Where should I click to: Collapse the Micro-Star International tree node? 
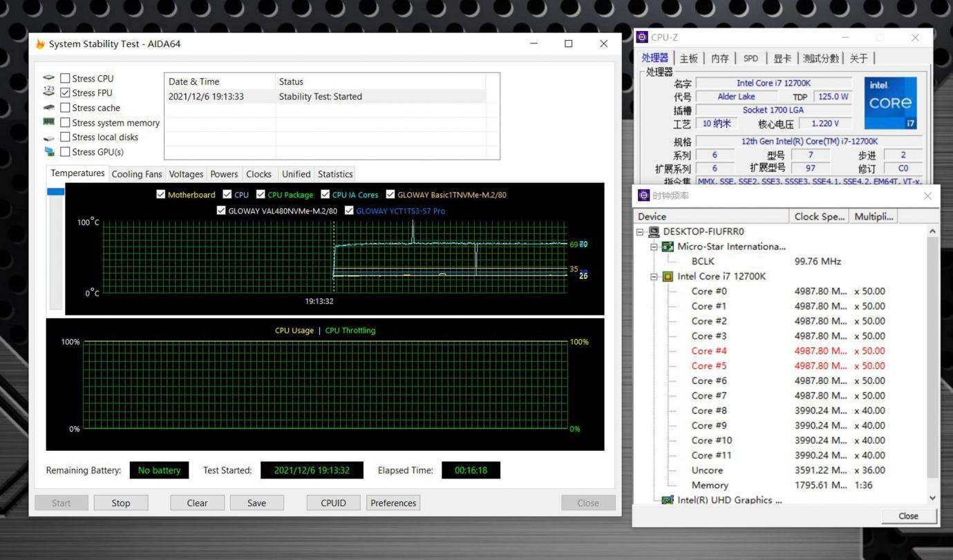click(x=654, y=247)
